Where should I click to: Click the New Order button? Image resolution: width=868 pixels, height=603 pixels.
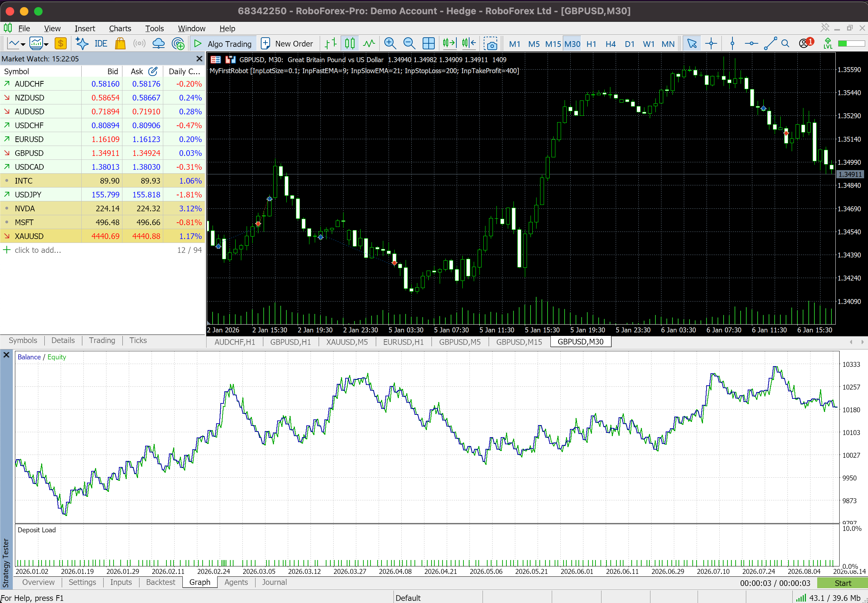[x=287, y=43]
